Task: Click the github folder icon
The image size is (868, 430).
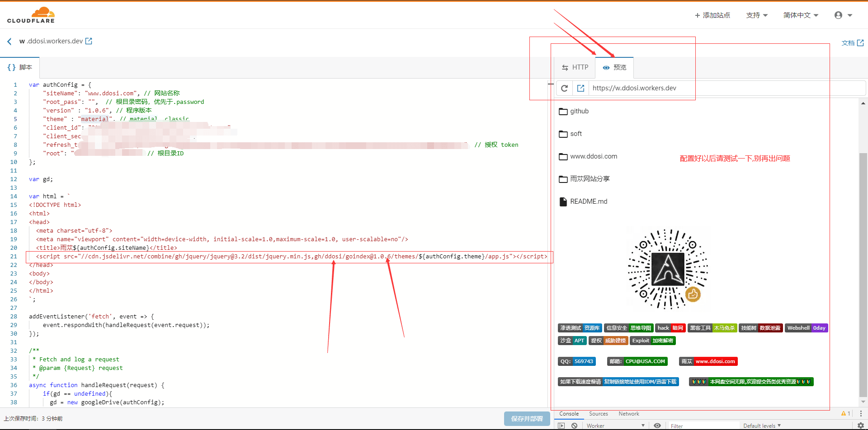Action: [563, 111]
